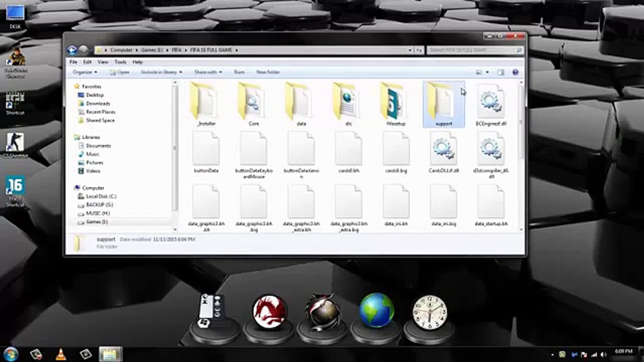
Task: Open the Help question-mark icon
Action: 515,72
